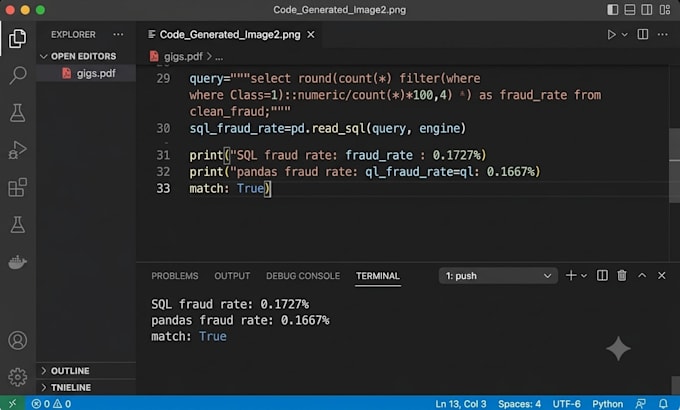Open the lower flask icon in activity bar
The width and height of the screenshot is (680, 410).
17,224
